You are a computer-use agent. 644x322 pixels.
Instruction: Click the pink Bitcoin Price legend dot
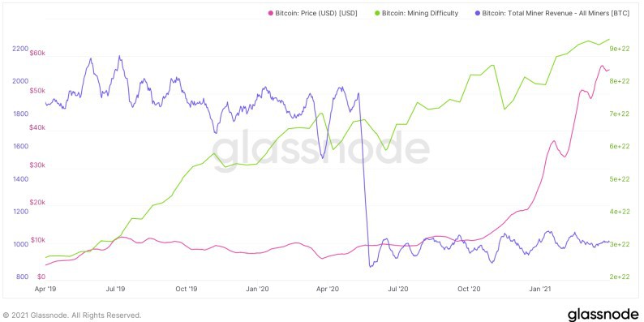click(270, 13)
